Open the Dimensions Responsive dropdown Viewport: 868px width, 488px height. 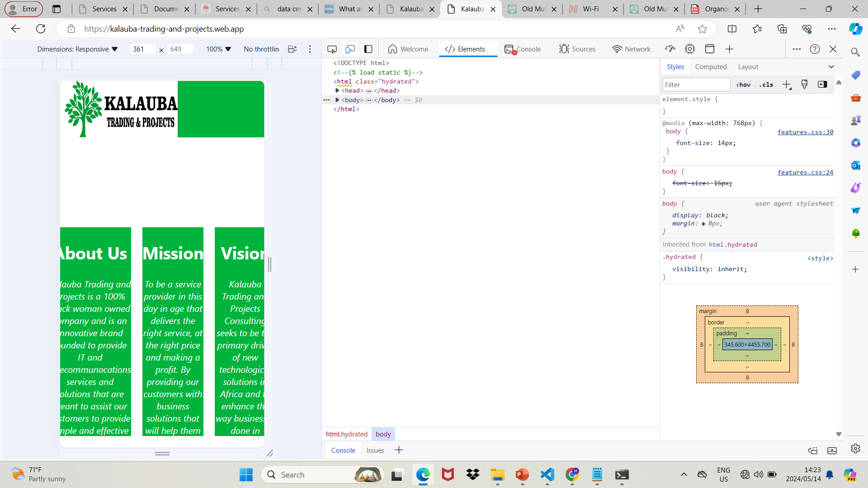tap(77, 49)
